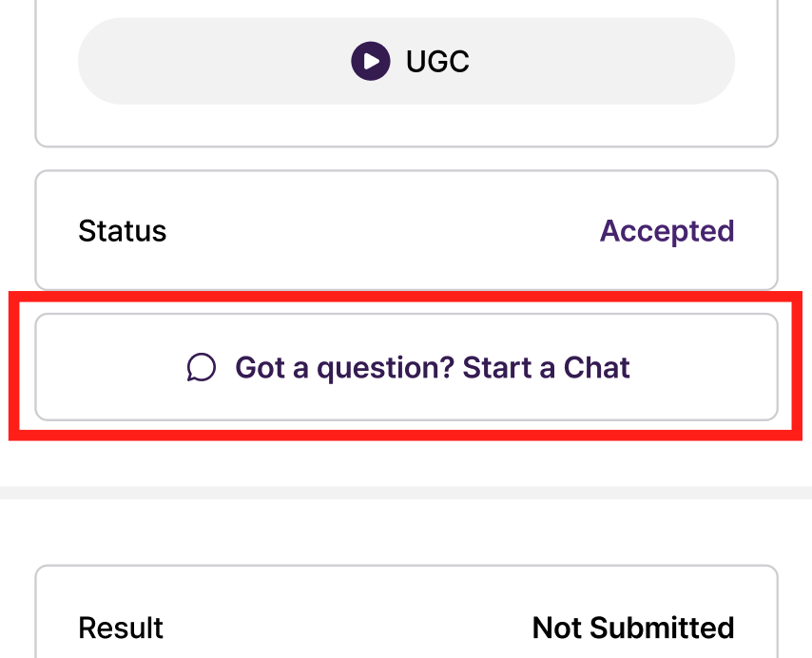Image resolution: width=812 pixels, height=658 pixels.
Task: Open the Got a question? Start a Chat button
Action: (406, 367)
